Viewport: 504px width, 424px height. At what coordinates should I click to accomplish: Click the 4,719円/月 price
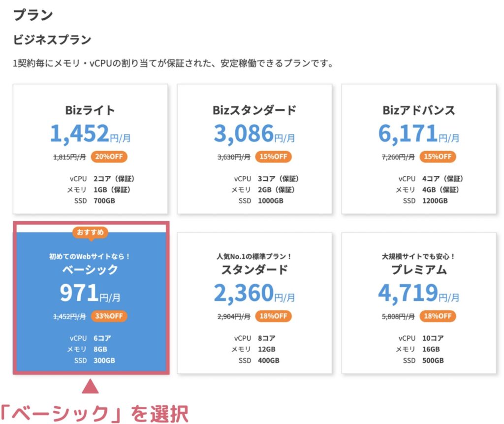(x=419, y=293)
